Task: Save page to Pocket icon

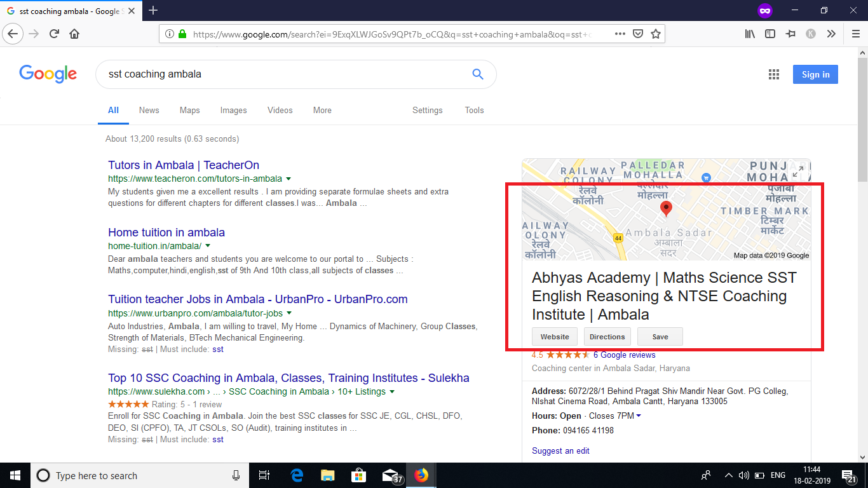Action: tap(638, 34)
